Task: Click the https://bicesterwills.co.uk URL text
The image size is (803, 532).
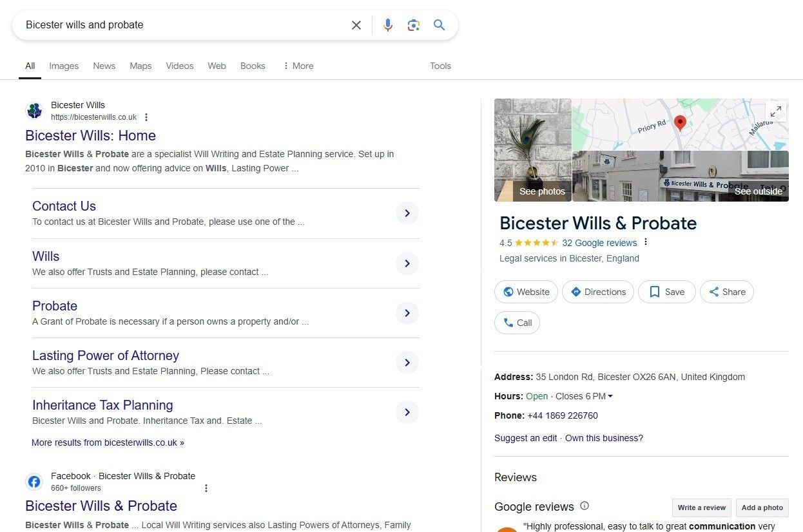Action: coord(94,117)
